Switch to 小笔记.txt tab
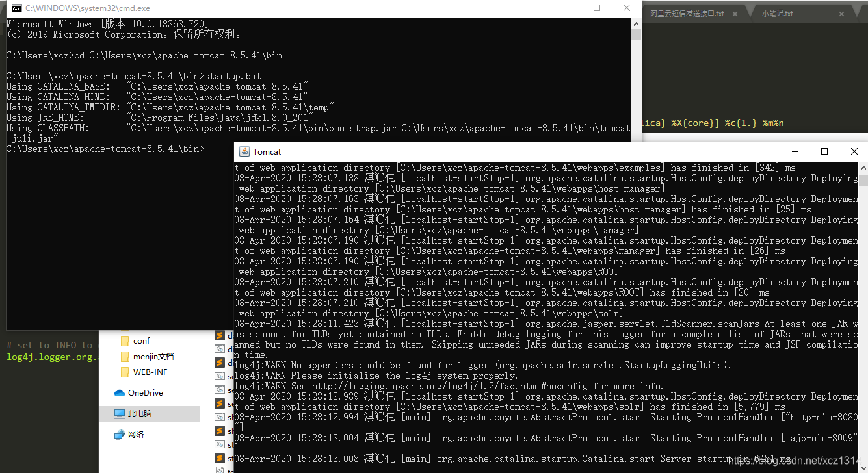 pyautogui.click(x=778, y=14)
